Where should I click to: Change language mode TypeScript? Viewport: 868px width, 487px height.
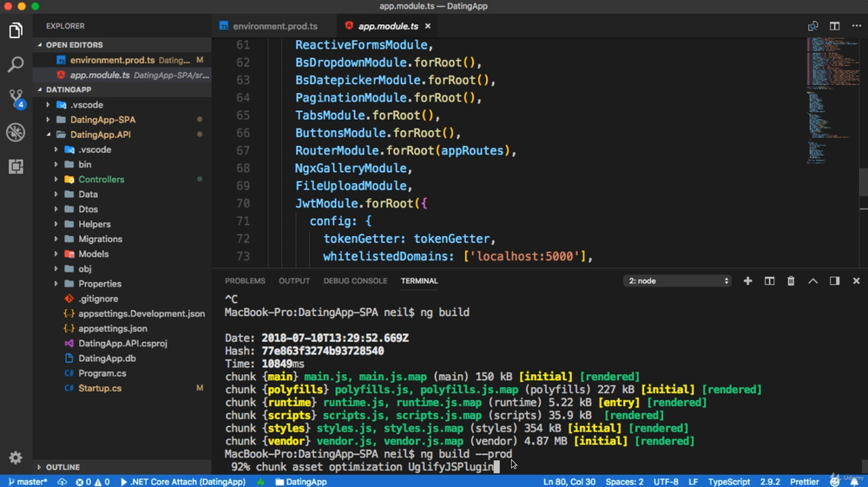click(729, 482)
